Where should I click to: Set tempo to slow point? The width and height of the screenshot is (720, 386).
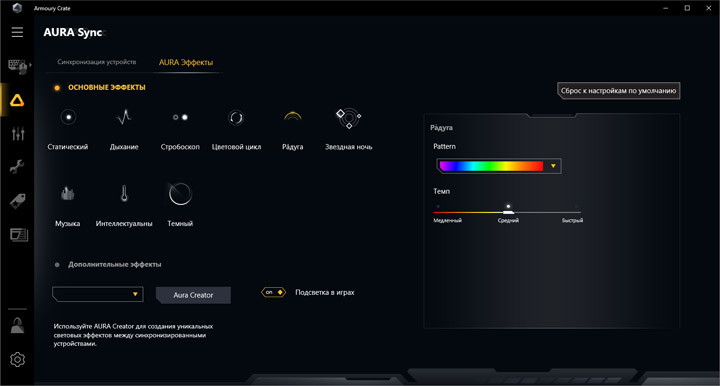click(438, 207)
